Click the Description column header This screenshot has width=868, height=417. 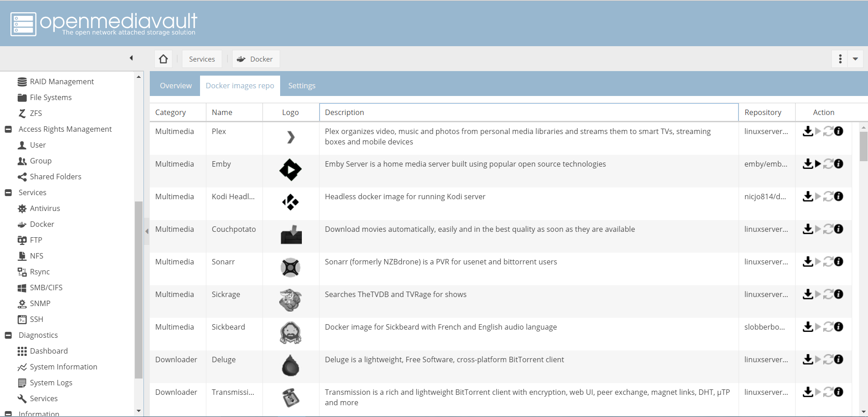tap(529, 112)
